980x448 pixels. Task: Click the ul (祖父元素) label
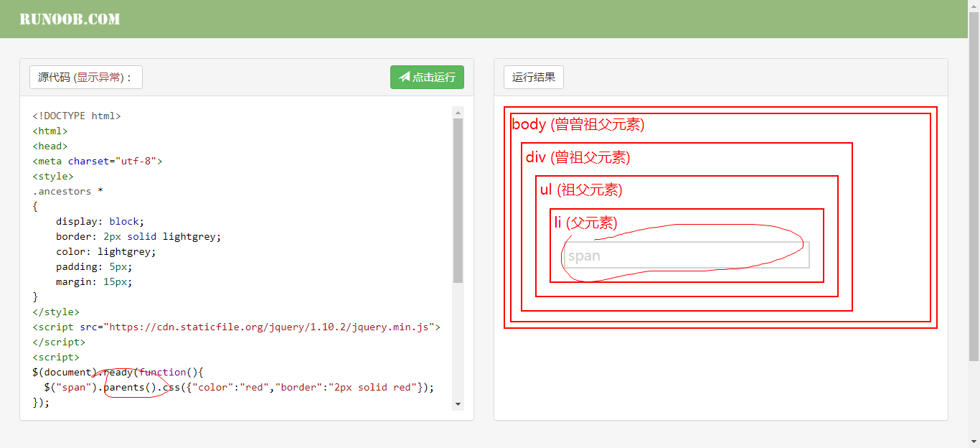(581, 190)
